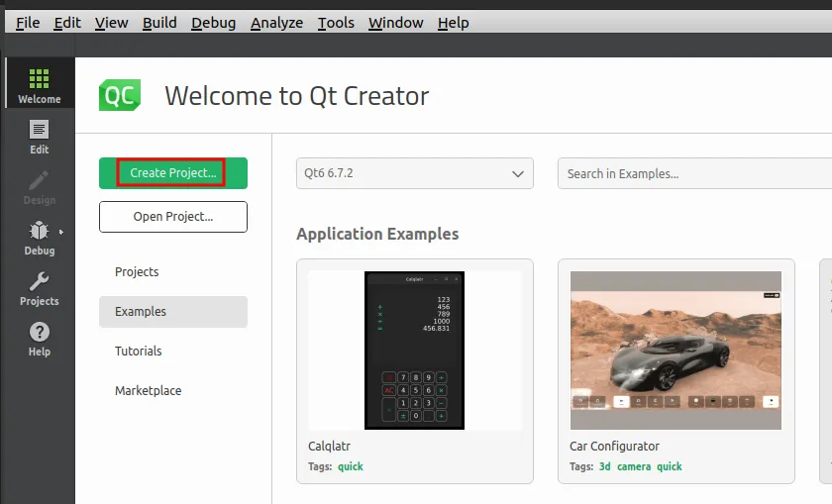
Task: Open the Build menu
Action: click(x=159, y=23)
